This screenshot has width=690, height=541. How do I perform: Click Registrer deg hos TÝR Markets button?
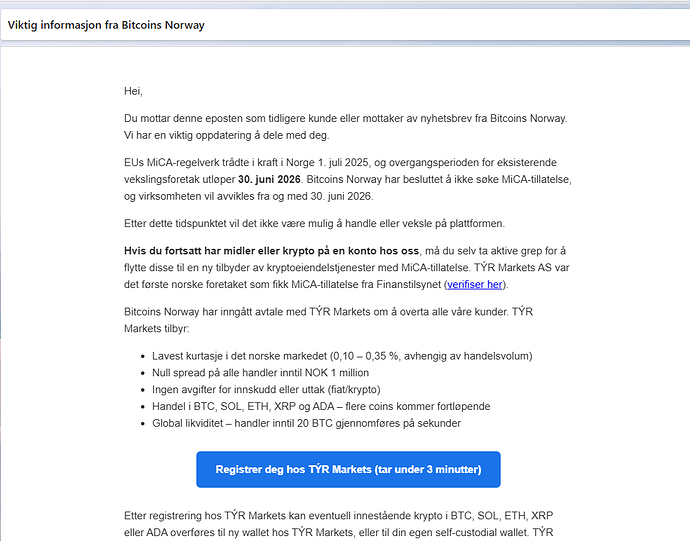348,469
